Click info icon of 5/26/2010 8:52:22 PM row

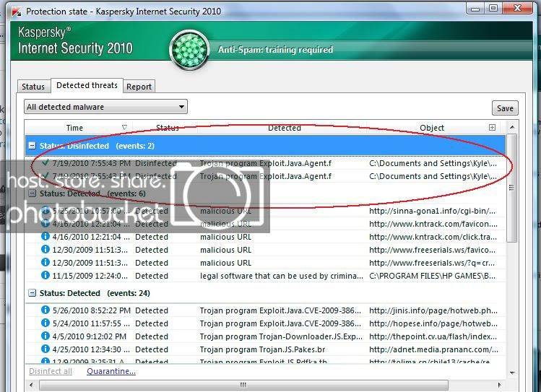pyautogui.click(x=46, y=310)
